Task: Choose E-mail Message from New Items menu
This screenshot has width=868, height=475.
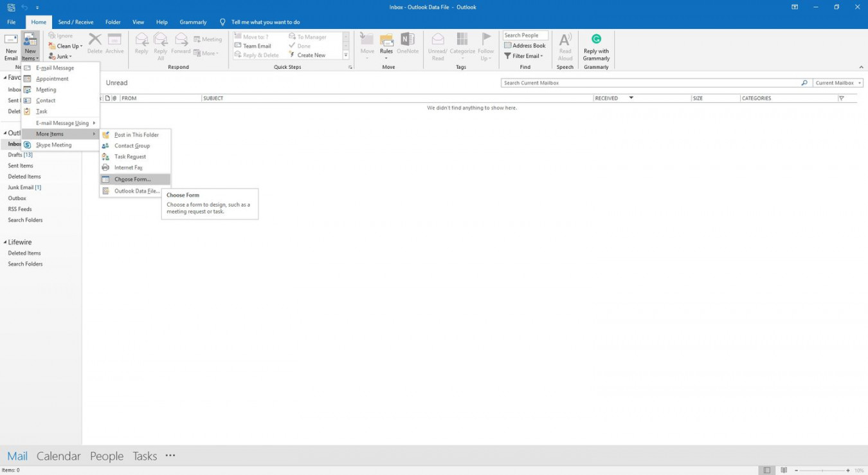Action: (60, 68)
